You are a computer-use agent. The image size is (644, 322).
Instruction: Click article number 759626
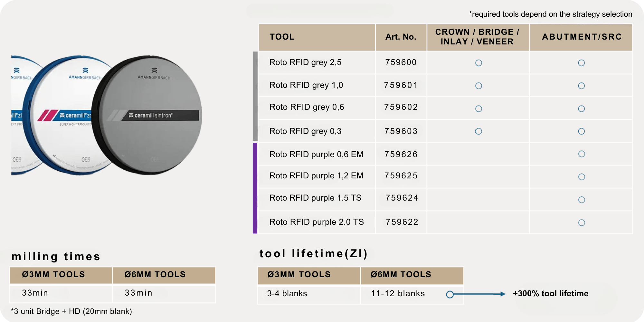tap(401, 154)
